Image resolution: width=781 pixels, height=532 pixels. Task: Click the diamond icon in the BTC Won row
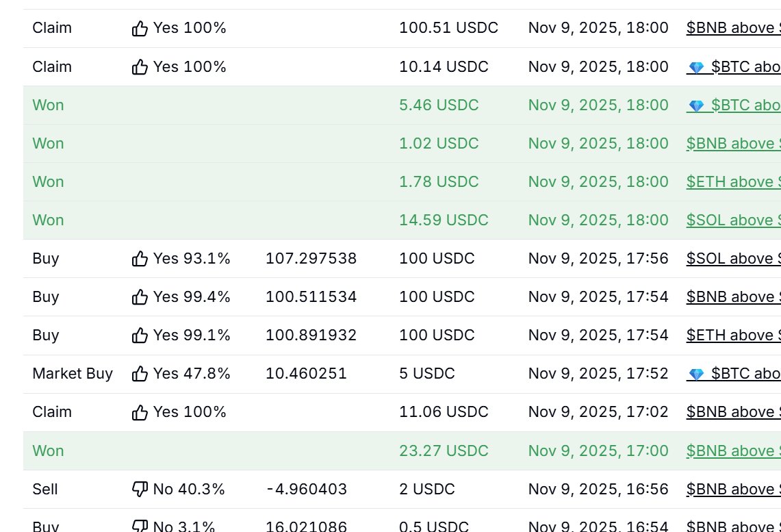(697, 105)
